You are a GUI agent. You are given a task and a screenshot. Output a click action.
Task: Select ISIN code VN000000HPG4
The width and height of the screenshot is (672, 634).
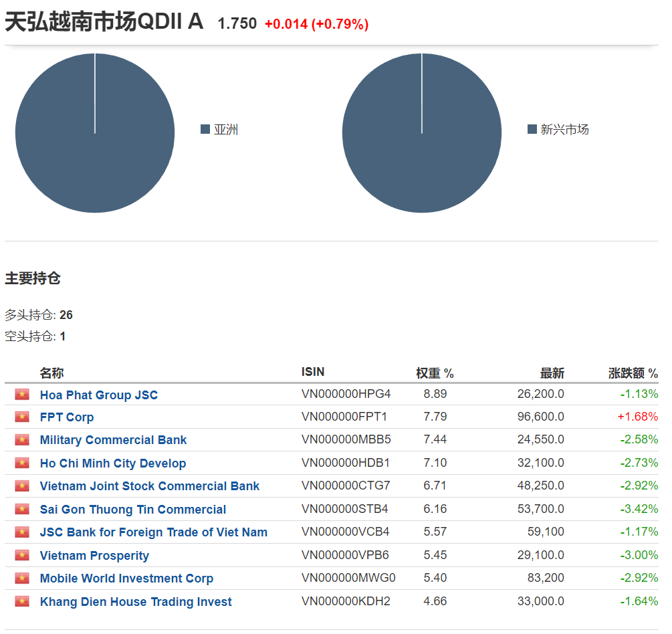(x=346, y=394)
